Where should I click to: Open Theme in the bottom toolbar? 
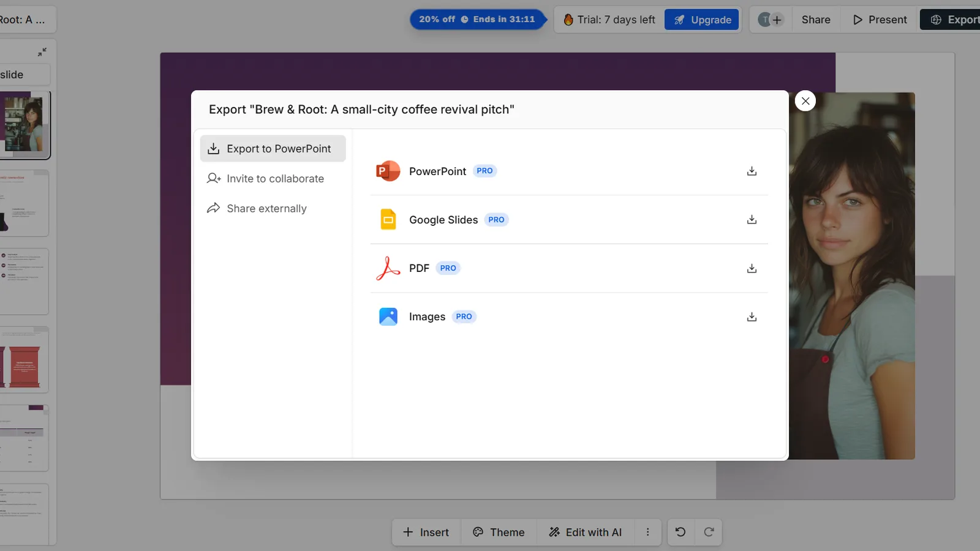(x=499, y=533)
